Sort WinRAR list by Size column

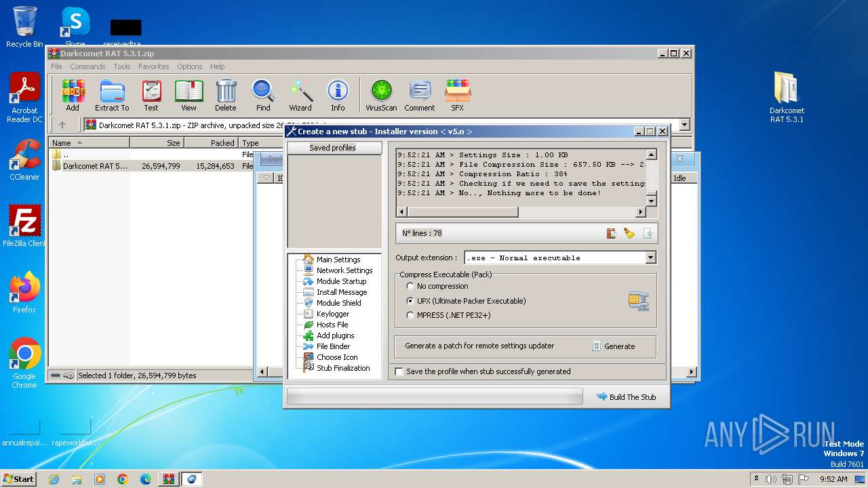point(157,143)
